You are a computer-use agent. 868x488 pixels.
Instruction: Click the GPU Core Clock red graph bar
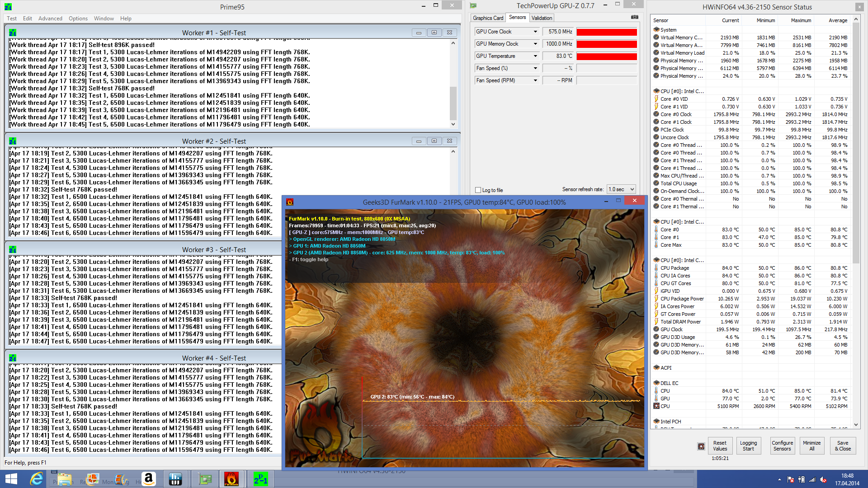click(x=607, y=32)
